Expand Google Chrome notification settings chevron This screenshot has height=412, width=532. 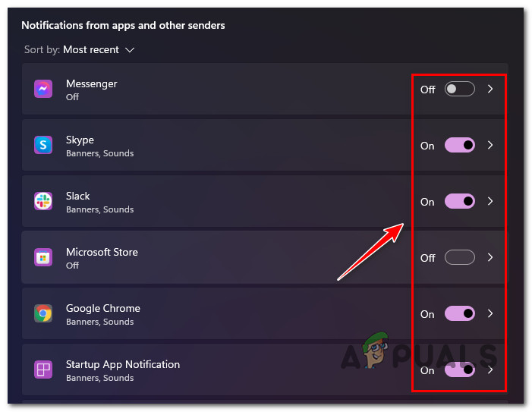coord(490,313)
